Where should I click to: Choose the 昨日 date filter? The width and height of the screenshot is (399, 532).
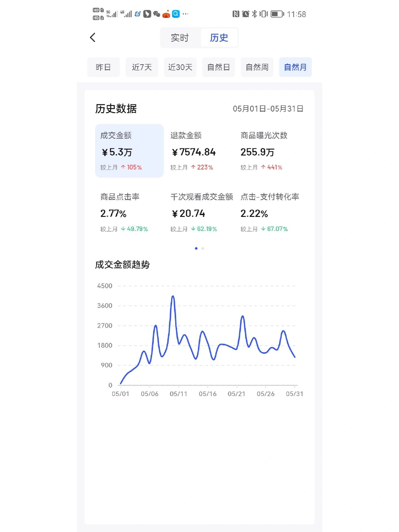click(x=103, y=67)
